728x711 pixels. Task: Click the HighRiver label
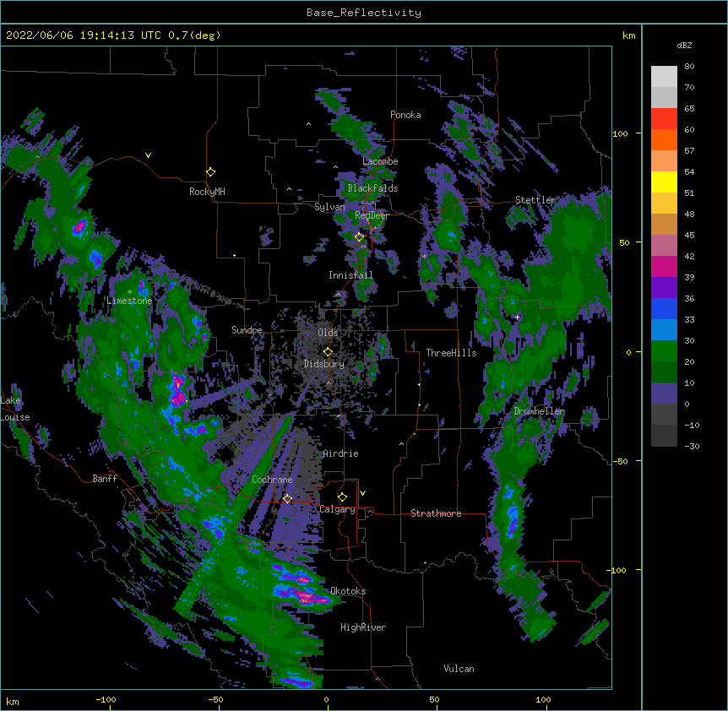pos(363,627)
